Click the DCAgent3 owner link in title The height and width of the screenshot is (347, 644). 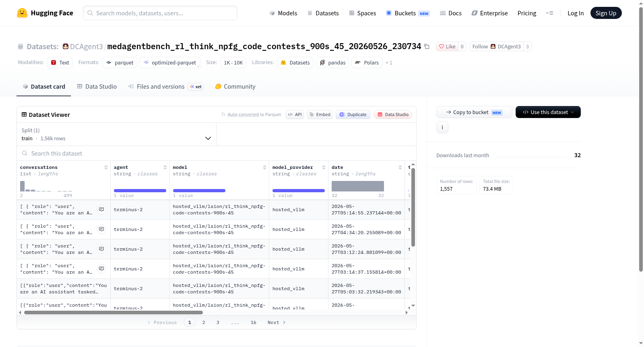[x=86, y=46]
